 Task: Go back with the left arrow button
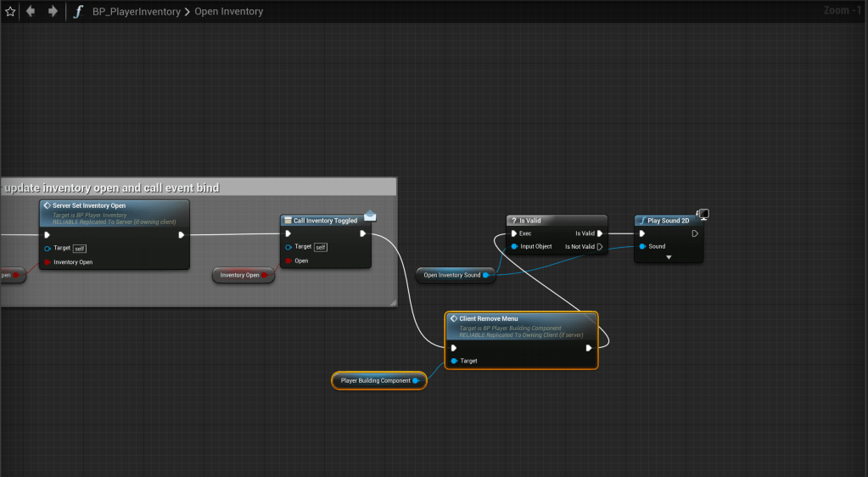point(31,12)
